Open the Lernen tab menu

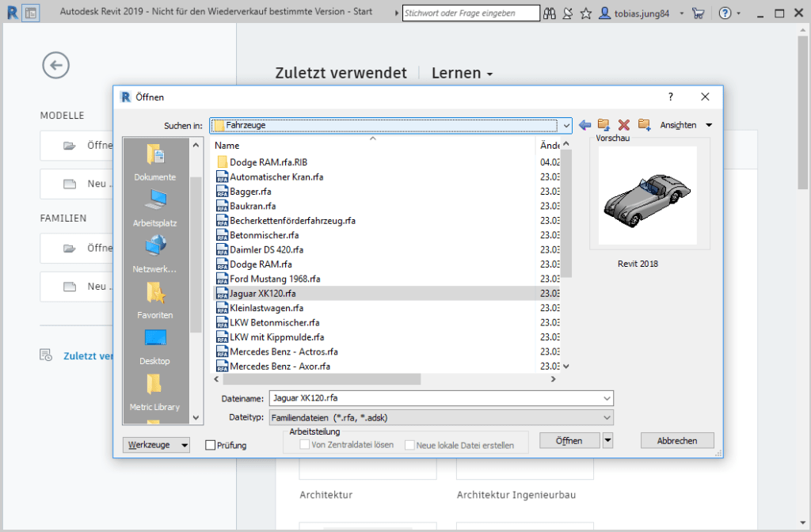462,73
